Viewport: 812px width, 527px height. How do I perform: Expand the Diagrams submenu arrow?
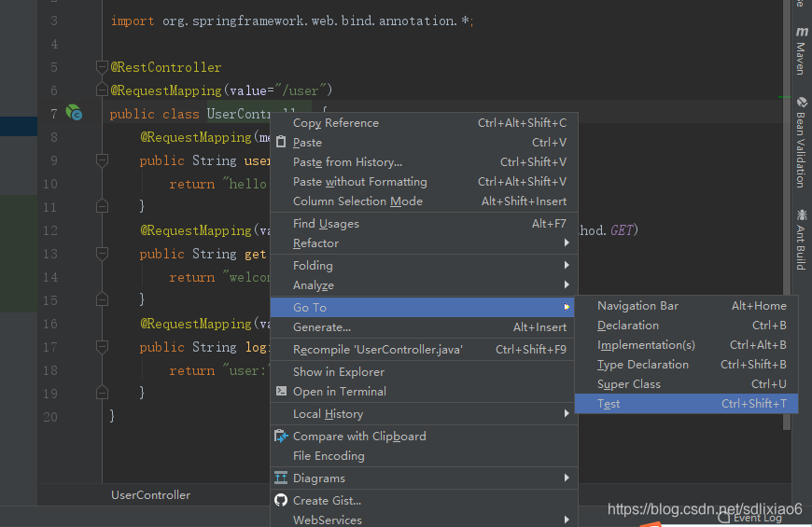(567, 478)
